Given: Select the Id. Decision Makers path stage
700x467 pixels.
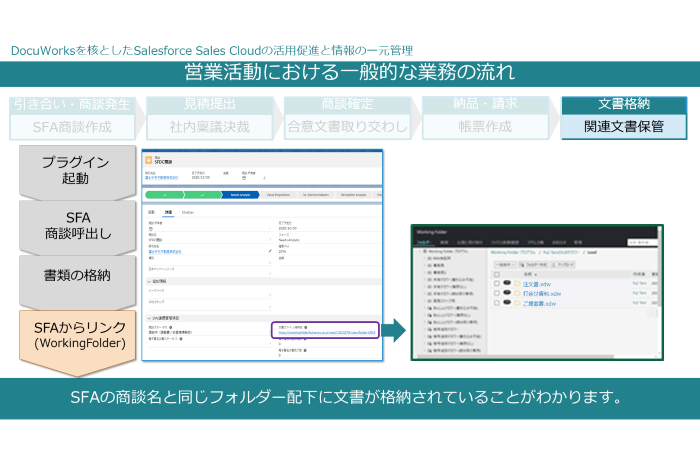Looking at the screenshot, I should (x=316, y=195).
